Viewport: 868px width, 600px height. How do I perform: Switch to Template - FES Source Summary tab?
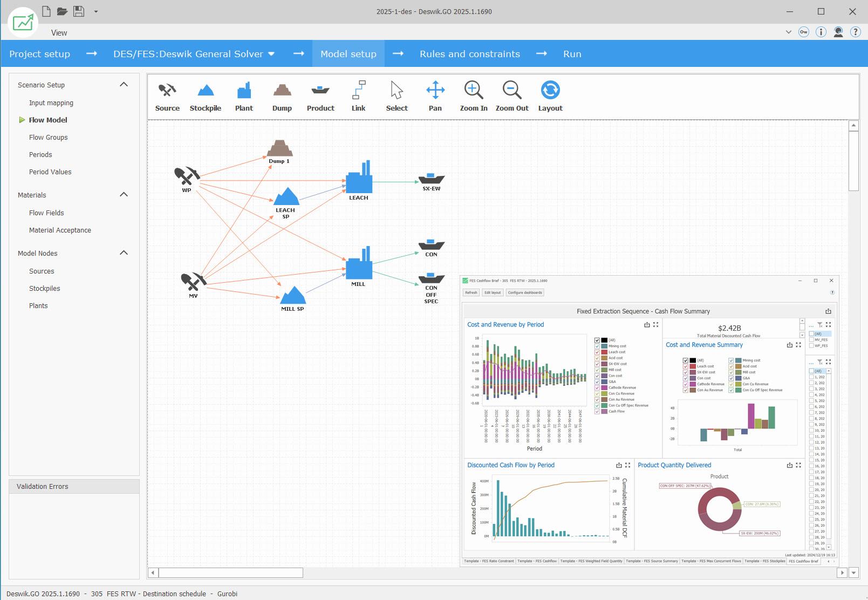[652, 561]
